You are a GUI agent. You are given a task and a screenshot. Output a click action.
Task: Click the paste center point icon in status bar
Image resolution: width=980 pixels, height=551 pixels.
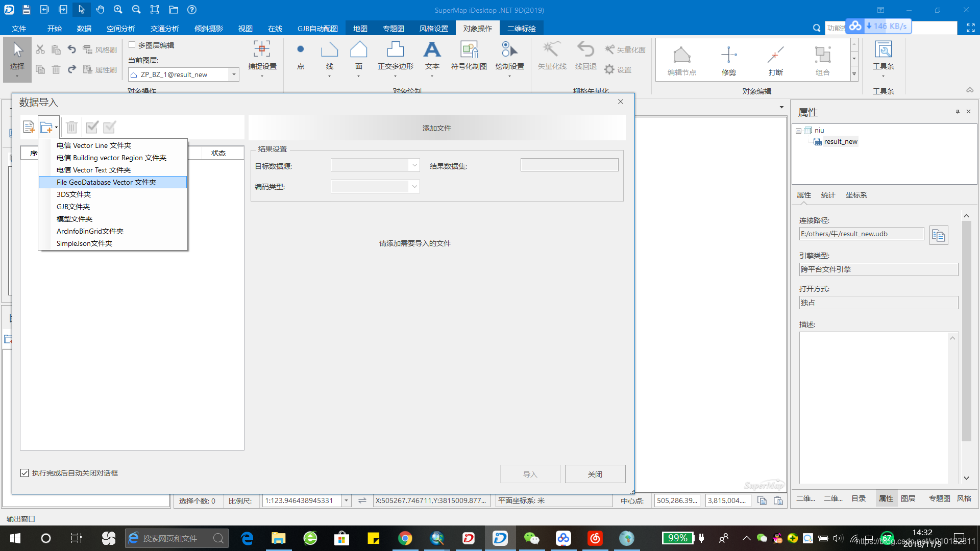pyautogui.click(x=778, y=501)
